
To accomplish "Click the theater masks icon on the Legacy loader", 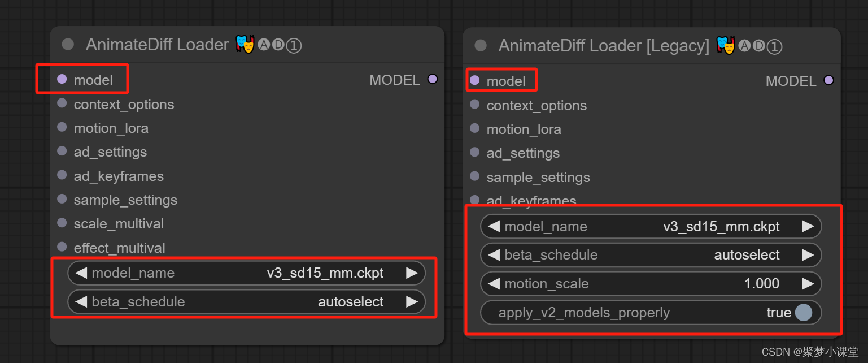I will click(x=726, y=45).
